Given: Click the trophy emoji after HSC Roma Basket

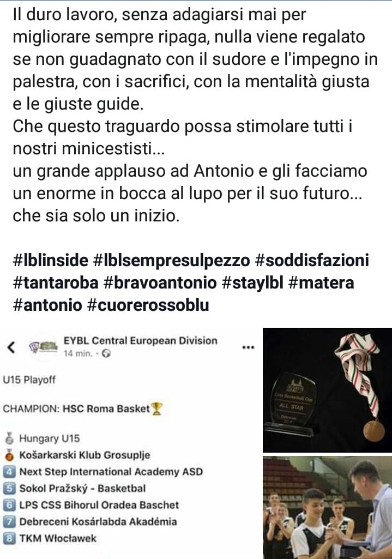Looking at the screenshot, I should (x=157, y=408).
